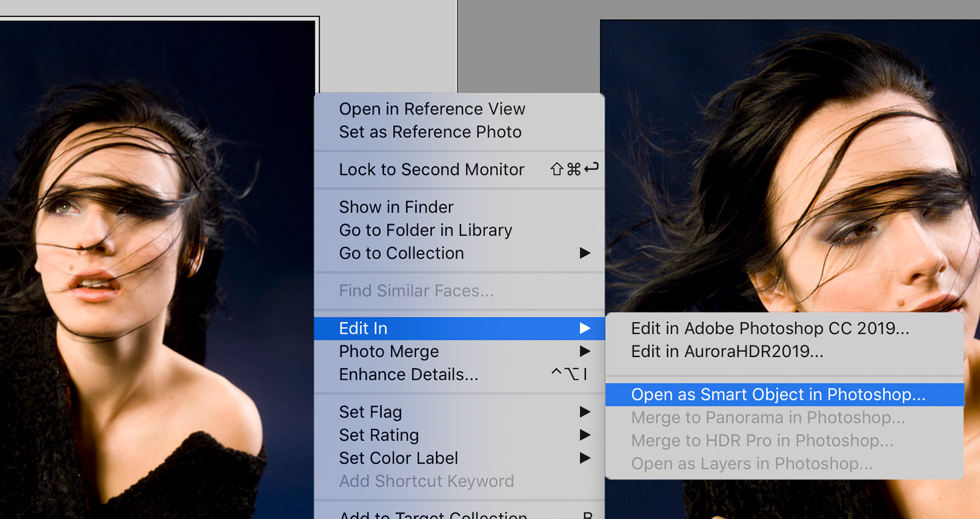Select Open as Layers in Photoshop
The image size is (980, 519).
tap(752, 464)
